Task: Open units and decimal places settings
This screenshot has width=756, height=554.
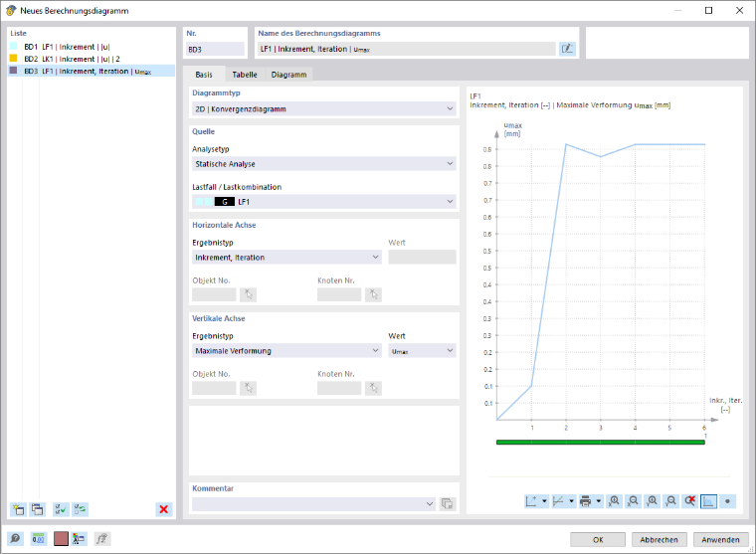Action: pyautogui.click(x=38, y=538)
